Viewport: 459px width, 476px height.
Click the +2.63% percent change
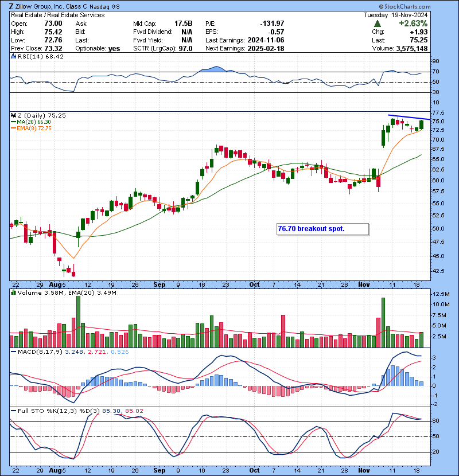[x=413, y=24]
